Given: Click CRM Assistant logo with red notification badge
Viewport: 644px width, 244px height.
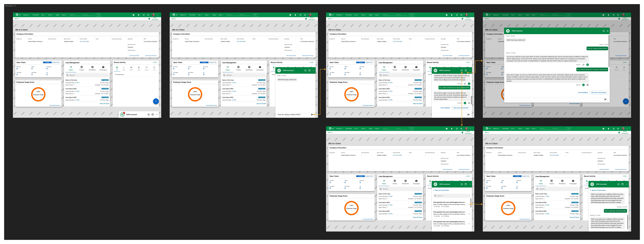Looking at the screenshot, I should coord(122,115).
